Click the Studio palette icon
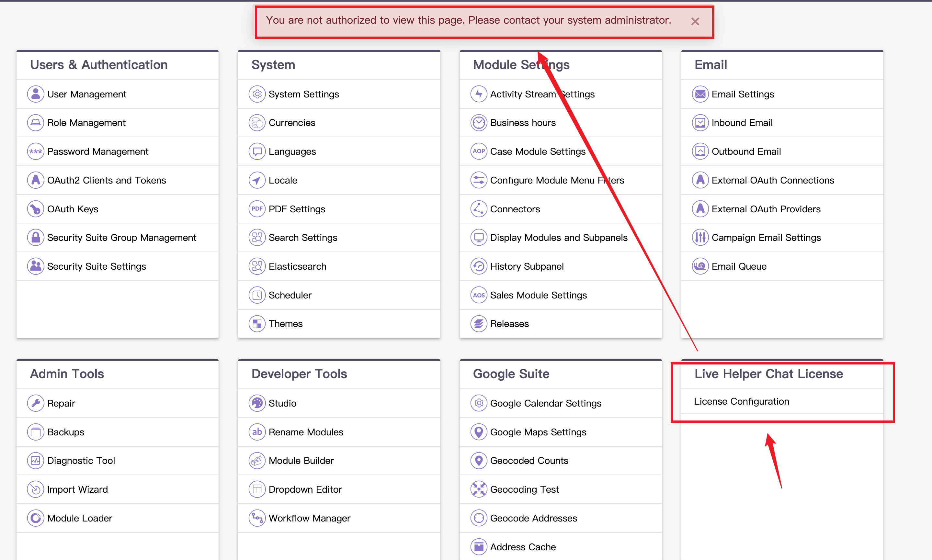Screen dimensions: 932x560 point(257,403)
